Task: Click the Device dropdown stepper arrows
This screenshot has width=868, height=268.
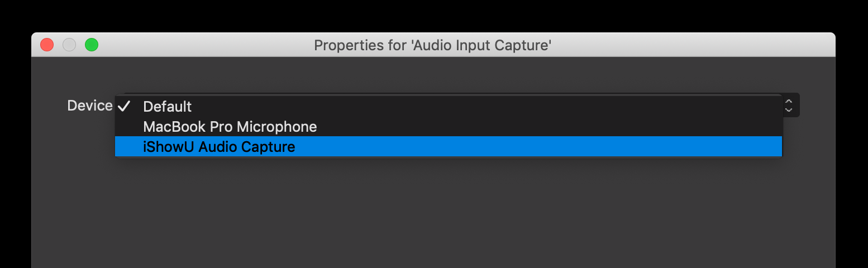Action: pos(789,106)
